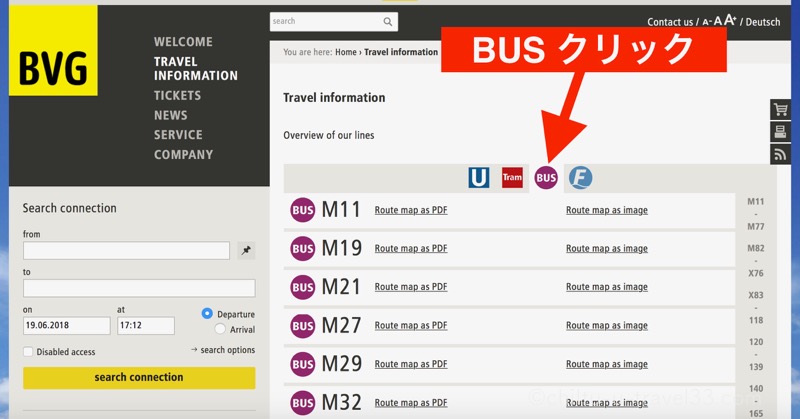This screenshot has height=419, width=800.
Task: Click the BUS badge for M19
Action: [x=303, y=249]
